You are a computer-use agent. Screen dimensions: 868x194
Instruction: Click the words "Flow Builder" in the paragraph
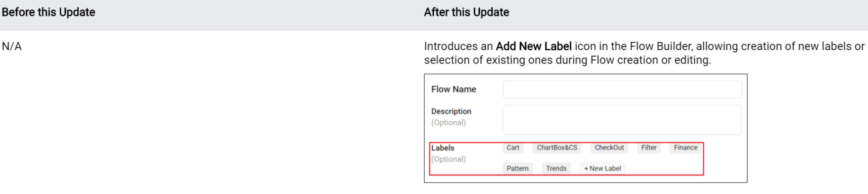point(660,46)
